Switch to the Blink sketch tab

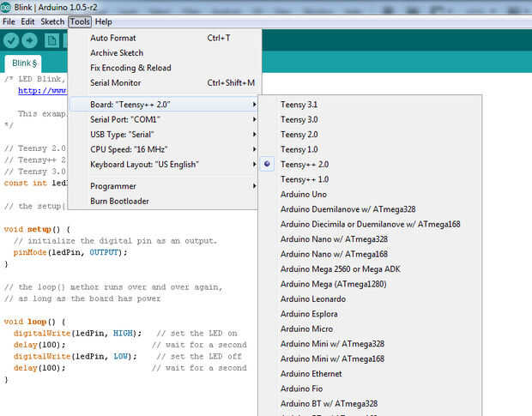tap(23, 63)
